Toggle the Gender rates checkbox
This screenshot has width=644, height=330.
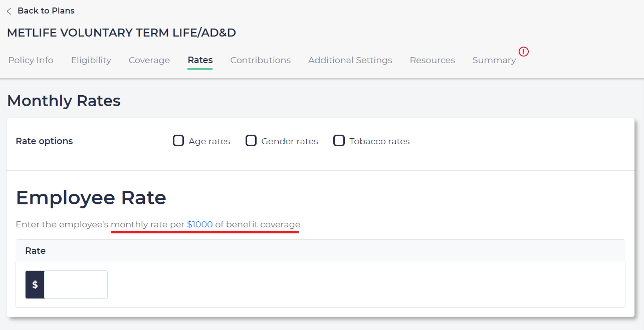pos(251,141)
